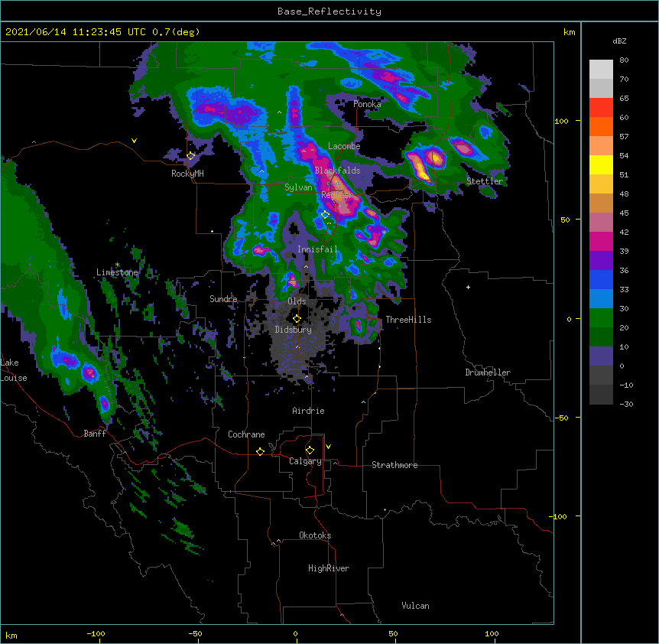659x644 pixels.
Task: Click the Base_Reflectivity title text
Action: 329,11
